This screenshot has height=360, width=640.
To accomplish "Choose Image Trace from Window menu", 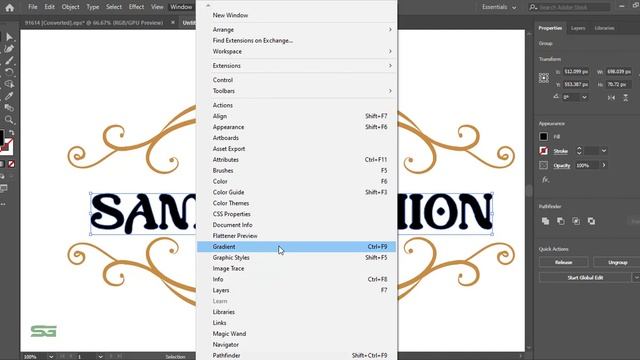I will 296,269.
